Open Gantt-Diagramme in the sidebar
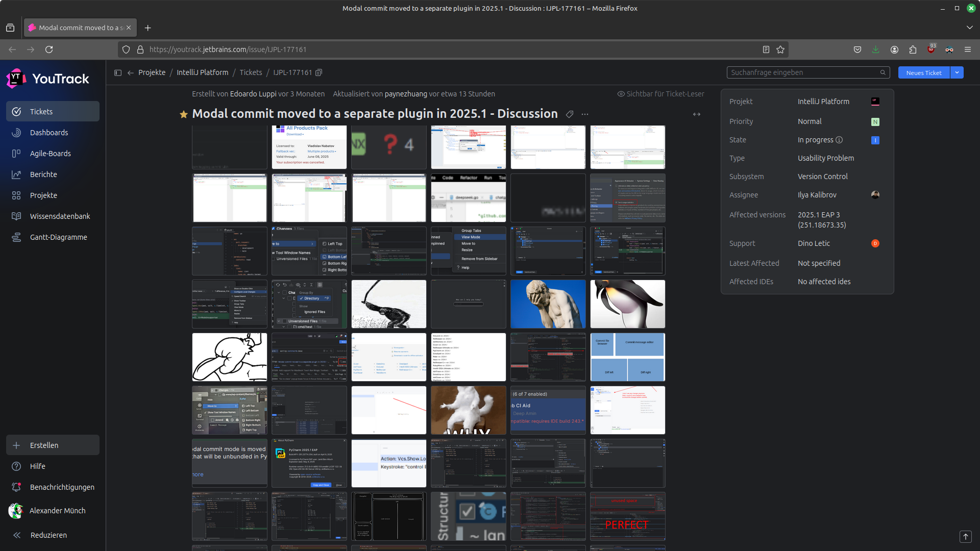 (53, 237)
